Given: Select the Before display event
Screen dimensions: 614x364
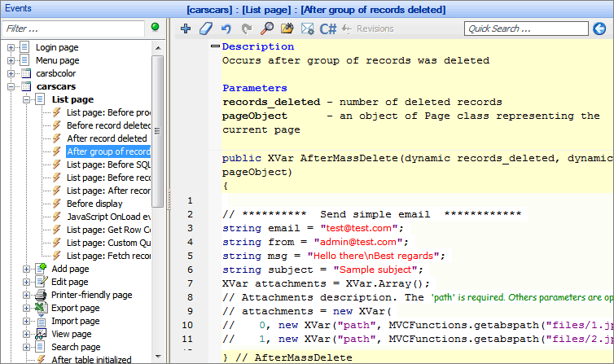Looking at the screenshot, I should (x=94, y=204).
